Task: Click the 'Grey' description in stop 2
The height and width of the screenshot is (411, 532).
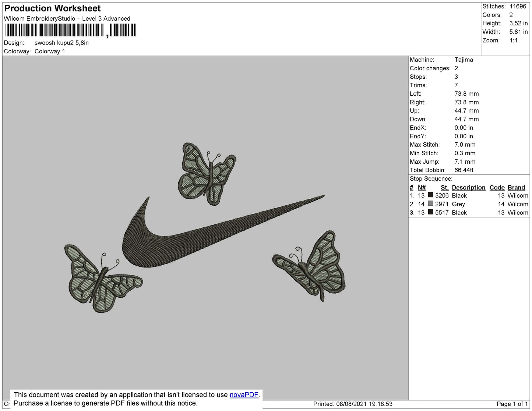Action: click(458, 204)
